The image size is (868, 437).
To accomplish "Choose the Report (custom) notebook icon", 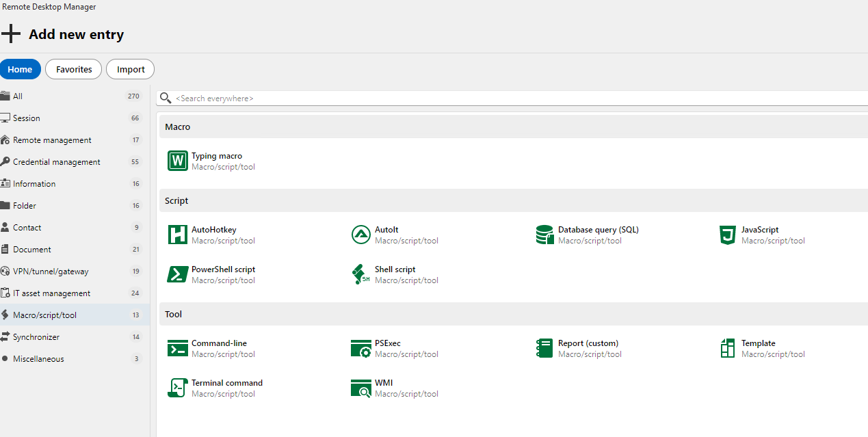I will [x=544, y=348].
